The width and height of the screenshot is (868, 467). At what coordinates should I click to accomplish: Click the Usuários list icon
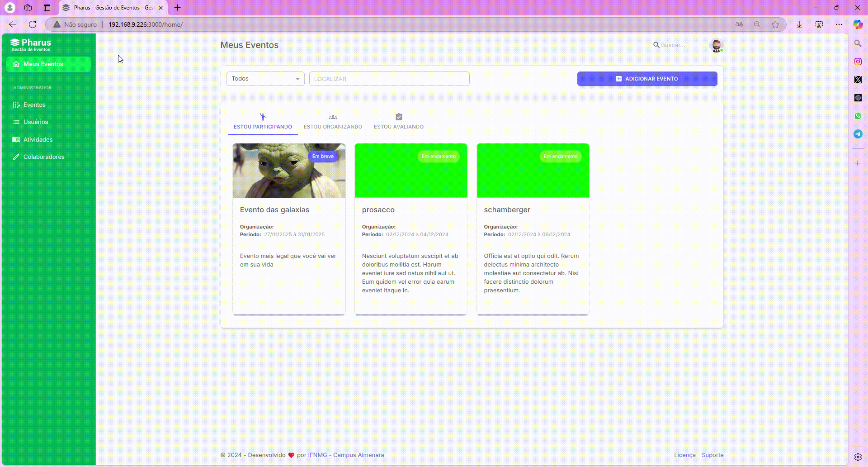click(16, 122)
